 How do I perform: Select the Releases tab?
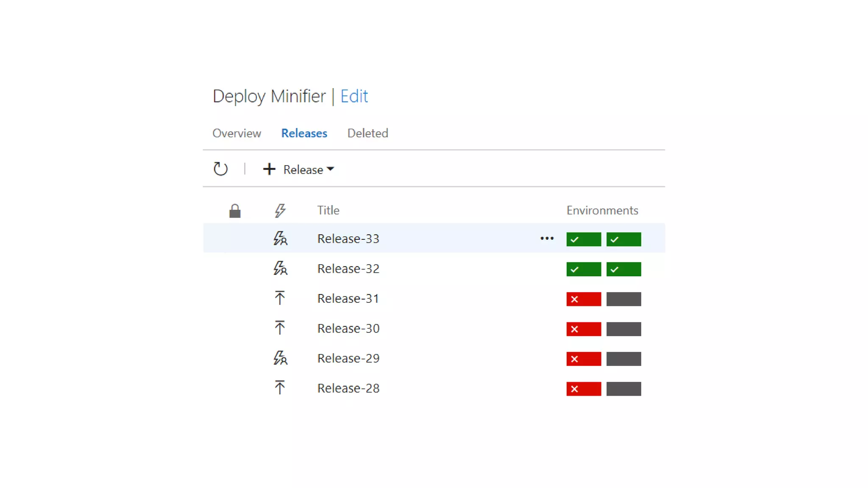pyautogui.click(x=304, y=133)
